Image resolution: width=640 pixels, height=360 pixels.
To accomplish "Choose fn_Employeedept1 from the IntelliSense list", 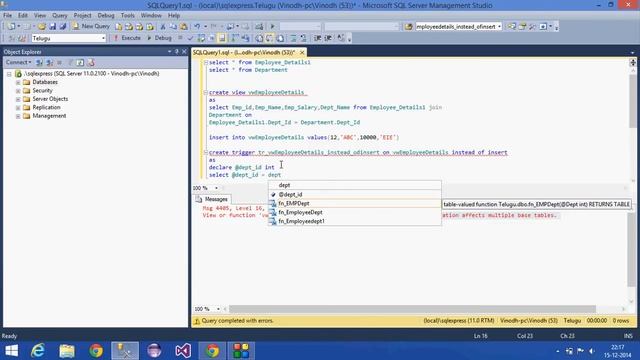I will (354, 221).
